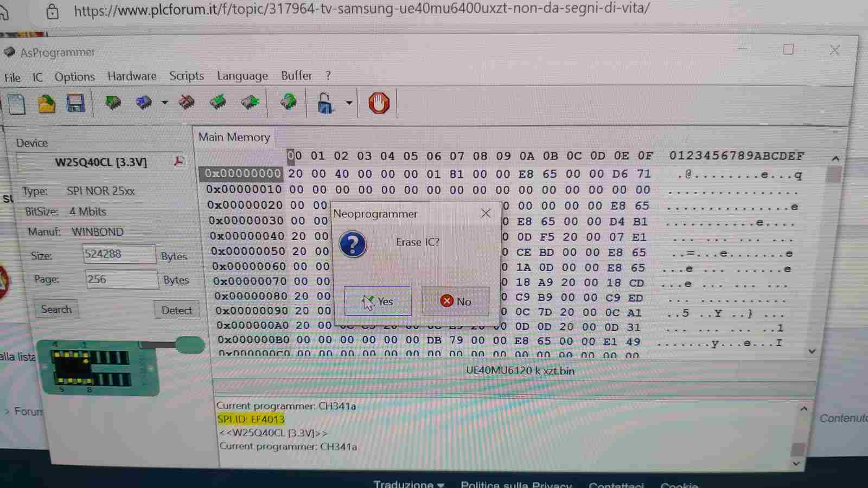
Task: Click the Program IC chip icon
Action: tap(144, 102)
